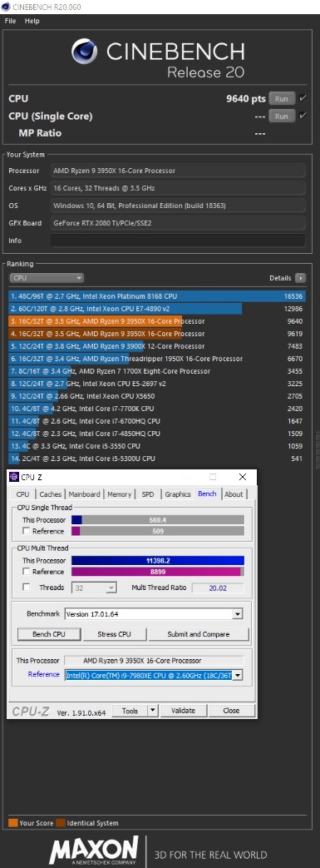Open the Graphics tab in CPU-Z
This screenshot has width=320, height=868.
tap(177, 494)
